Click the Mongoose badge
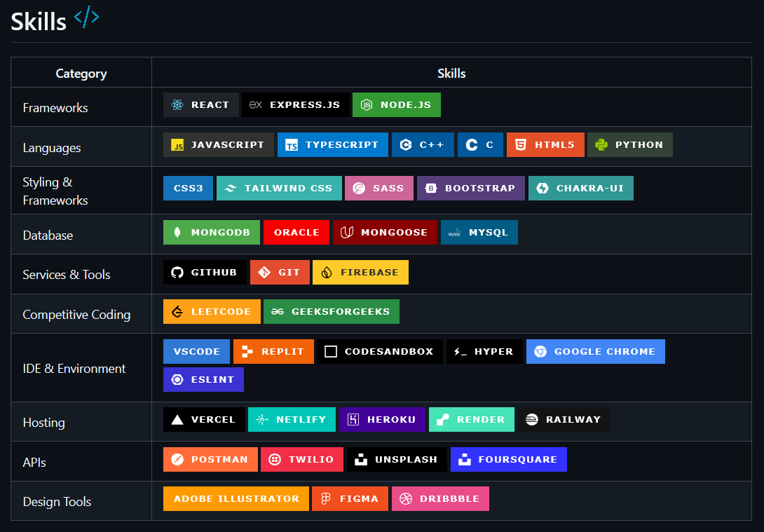 (385, 233)
